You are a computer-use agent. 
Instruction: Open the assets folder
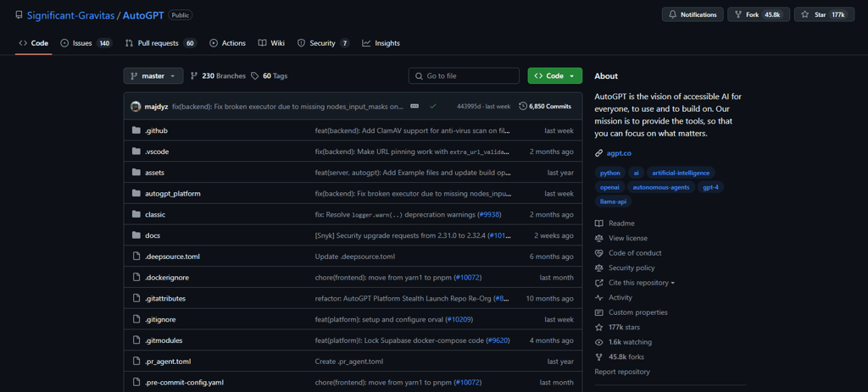click(154, 173)
